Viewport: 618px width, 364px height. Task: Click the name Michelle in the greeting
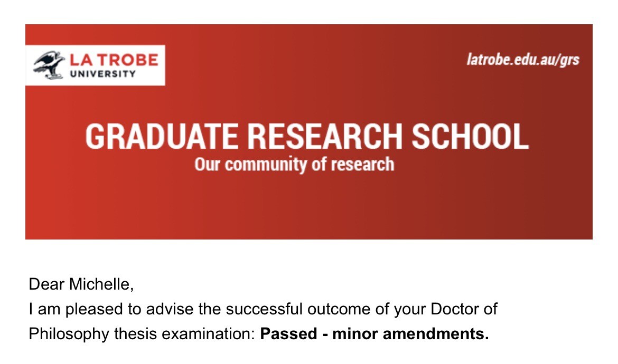[x=101, y=284]
